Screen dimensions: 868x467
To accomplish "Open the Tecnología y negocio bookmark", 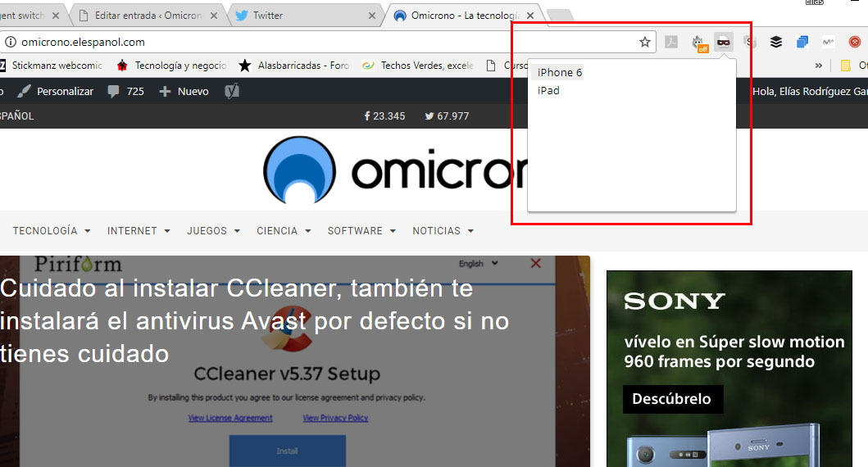I will pyautogui.click(x=171, y=66).
